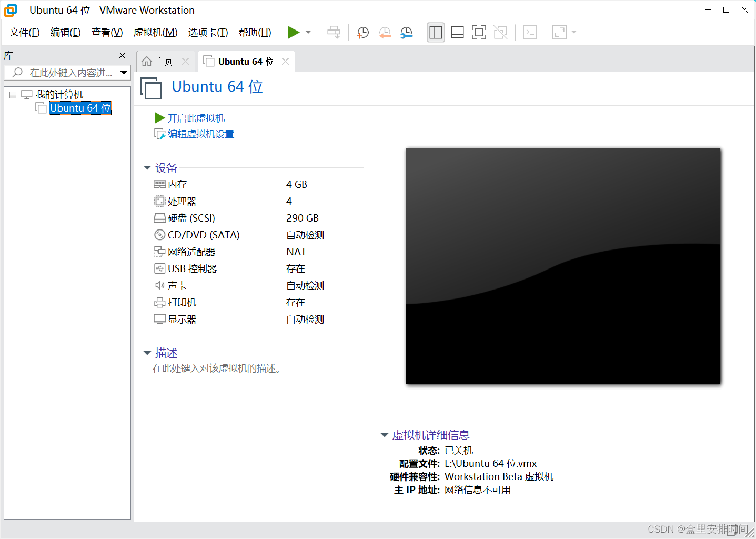756x539 pixels.
Task: Click the CD/DVD (SATA) disc icon
Action: pos(160,235)
